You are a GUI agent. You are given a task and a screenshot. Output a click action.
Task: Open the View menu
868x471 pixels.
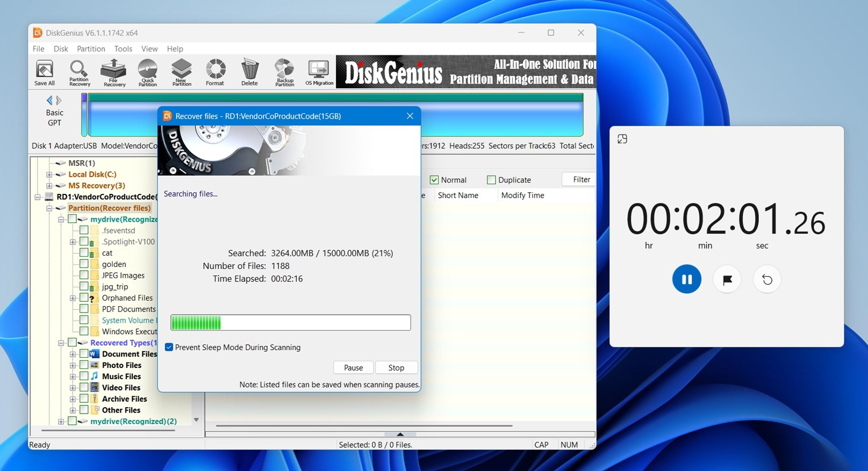[149, 49]
